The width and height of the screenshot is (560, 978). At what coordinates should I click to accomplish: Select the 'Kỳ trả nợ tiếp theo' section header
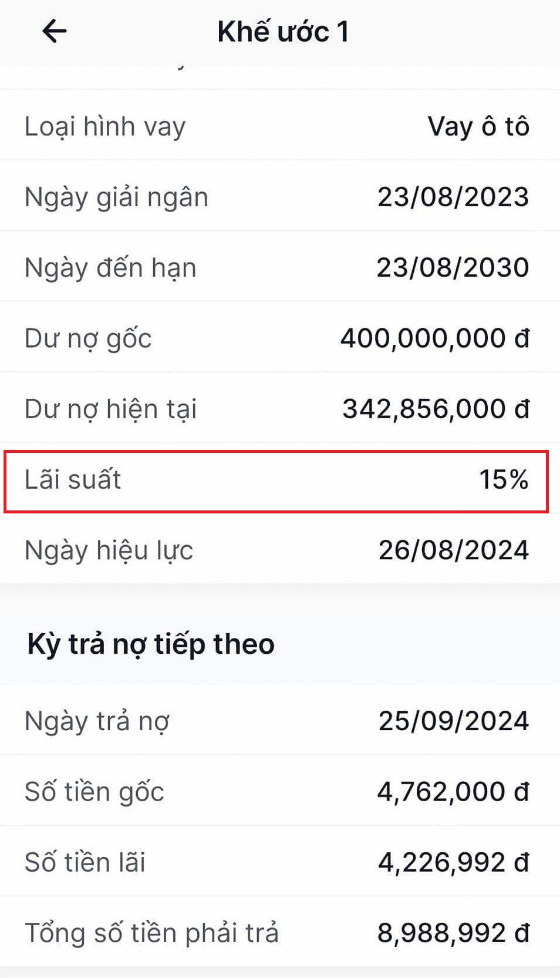click(x=150, y=643)
